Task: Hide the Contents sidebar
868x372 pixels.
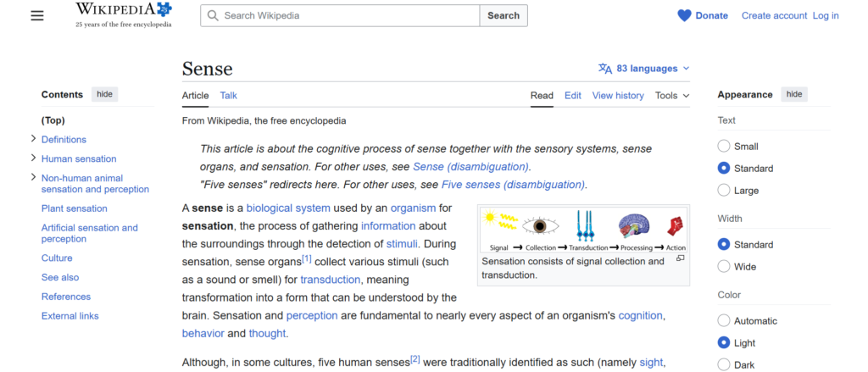Action: click(x=104, y=94)
